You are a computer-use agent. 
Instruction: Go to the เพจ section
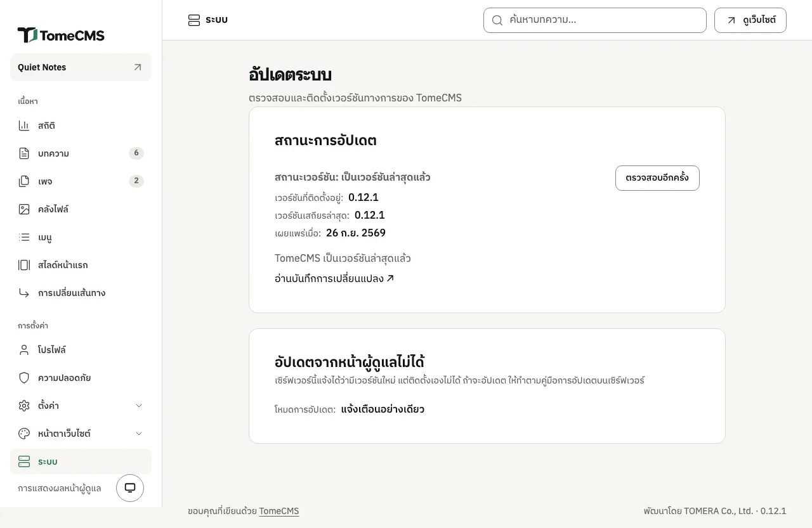81,181
